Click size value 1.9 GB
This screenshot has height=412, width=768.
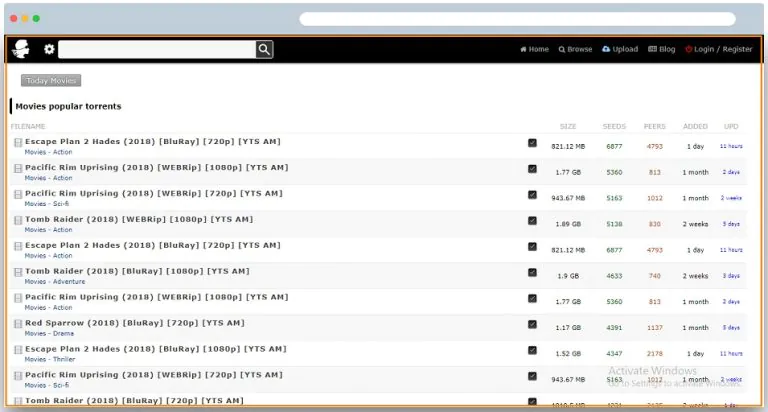coord(568,276)
